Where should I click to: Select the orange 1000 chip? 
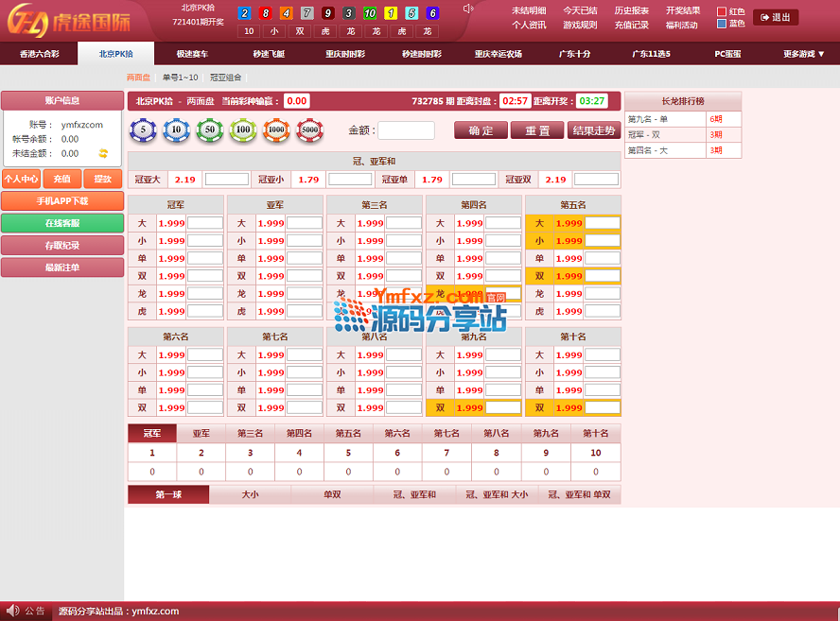(x=276, y=130)
